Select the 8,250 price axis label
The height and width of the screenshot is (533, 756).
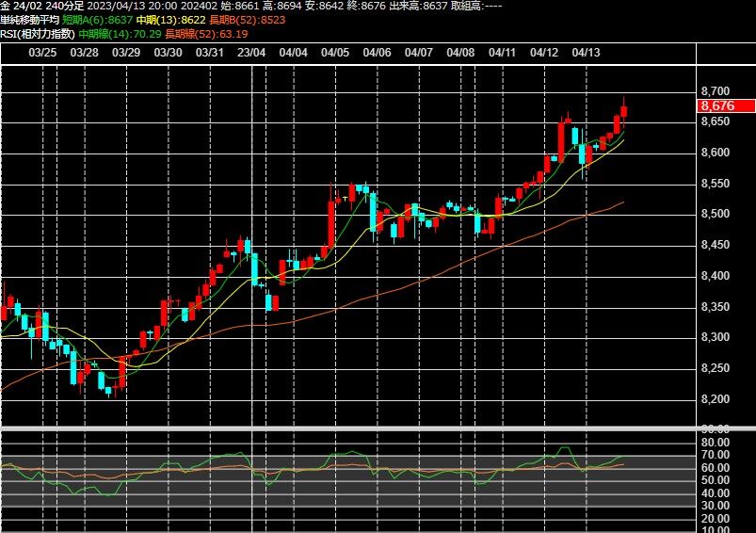(716, 368)
